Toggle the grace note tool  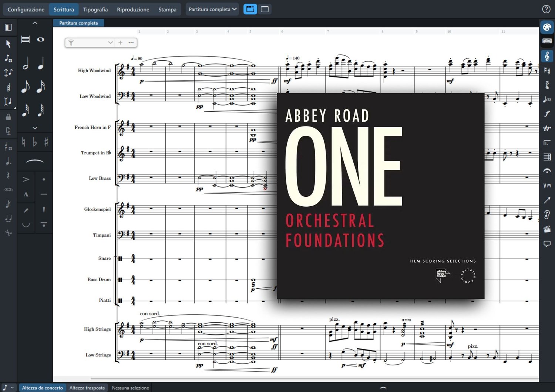coord(8,204)
